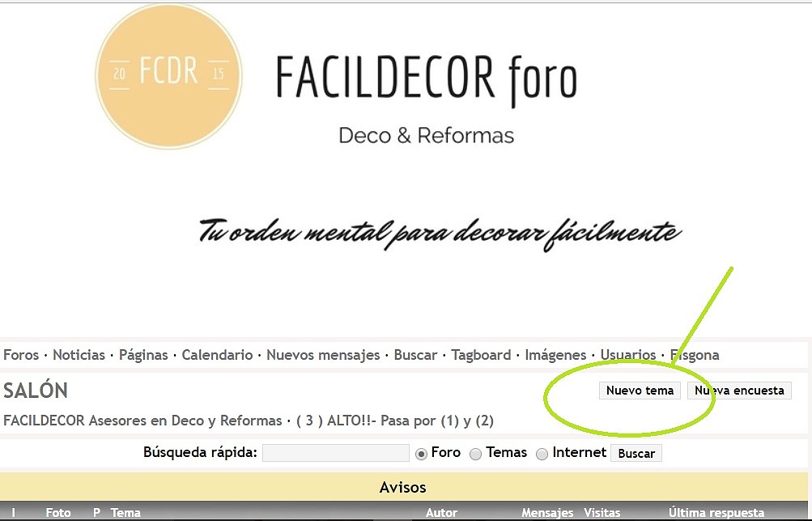Click the Última respuesta column header
Viewport: 812px width, 521px height.
tap(716, 513)
